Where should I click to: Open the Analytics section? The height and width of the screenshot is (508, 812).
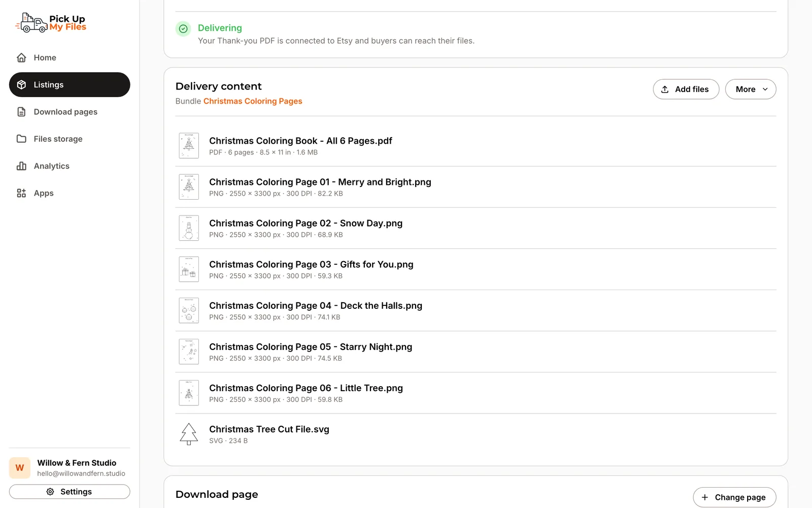tap(70, 166)
